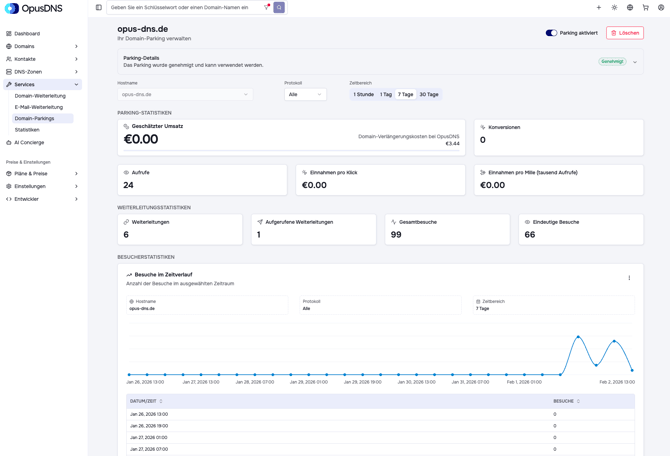Viewport: 670px width, 456px height.
Task: Click the red Löschen button
Action: [x=625, y=33]
